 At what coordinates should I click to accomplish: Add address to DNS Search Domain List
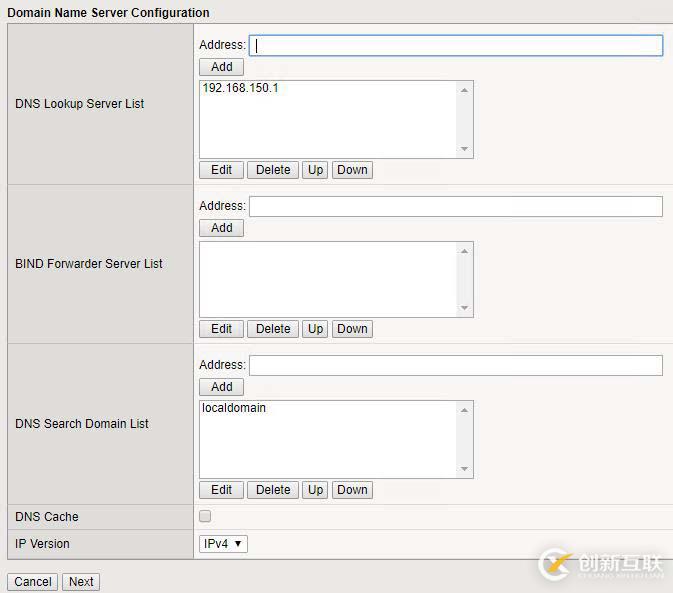pos(221,387)
